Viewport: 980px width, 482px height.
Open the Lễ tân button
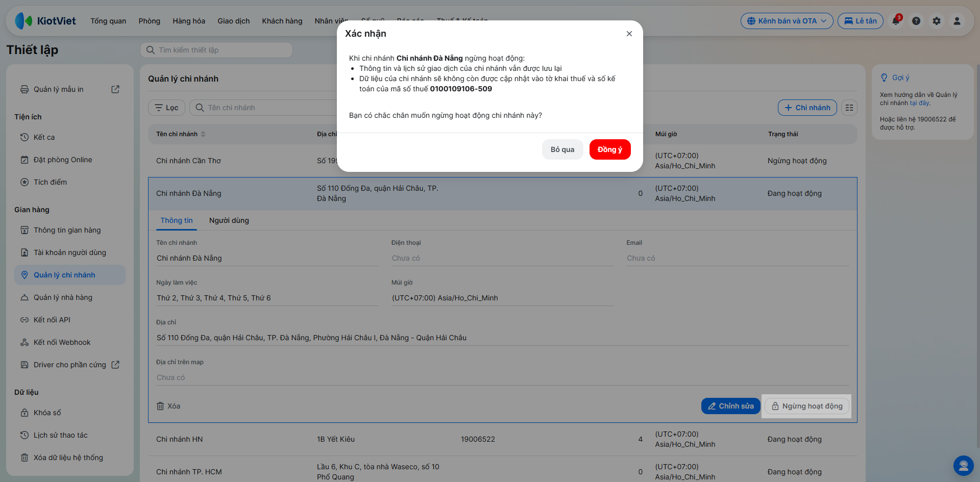pos(861,21)
